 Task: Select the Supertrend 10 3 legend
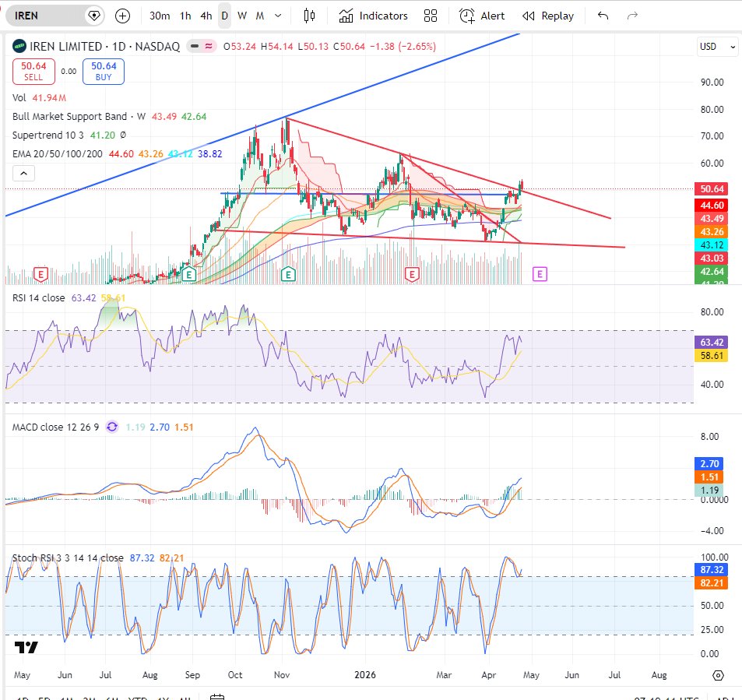click(x=69, y=135)
